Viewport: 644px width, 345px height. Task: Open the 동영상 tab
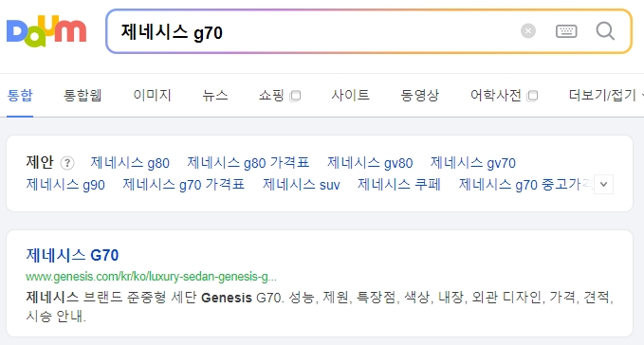(x=420, y=95)
